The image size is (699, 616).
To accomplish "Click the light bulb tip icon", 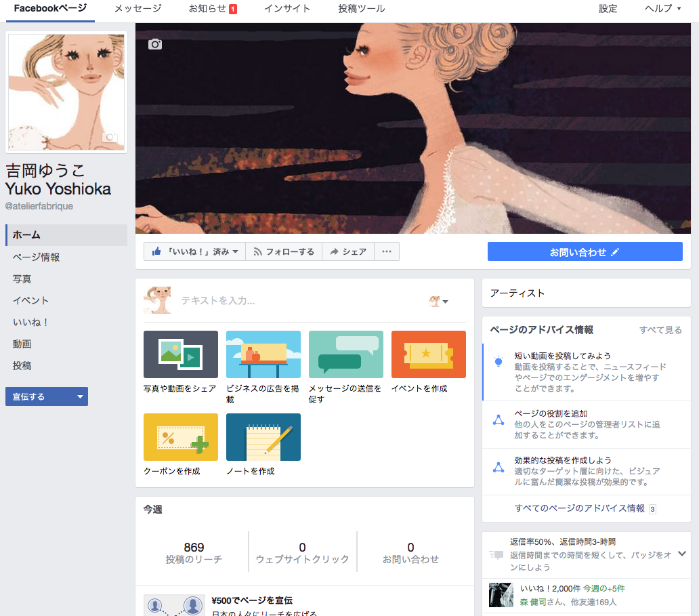I will pos(499,361).
